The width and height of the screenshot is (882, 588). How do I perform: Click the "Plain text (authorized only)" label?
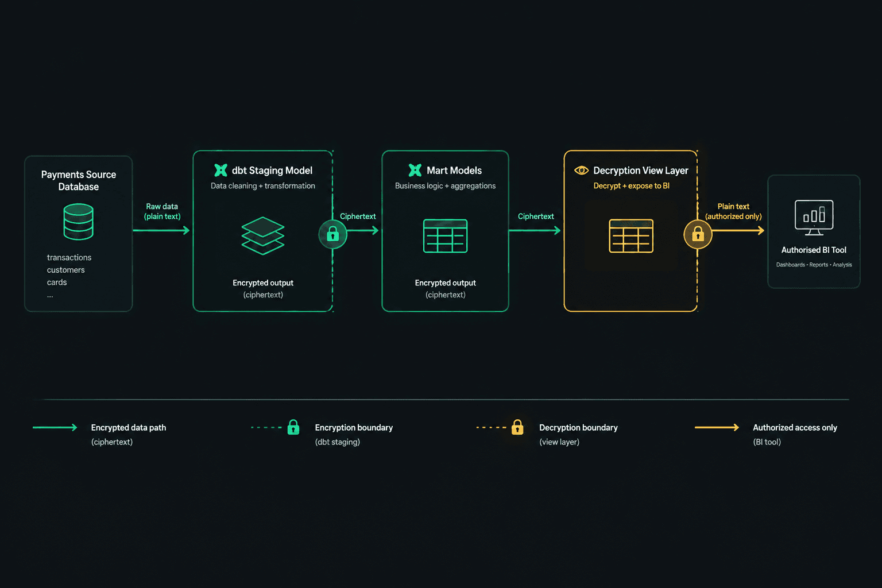(x=733, y=211)
